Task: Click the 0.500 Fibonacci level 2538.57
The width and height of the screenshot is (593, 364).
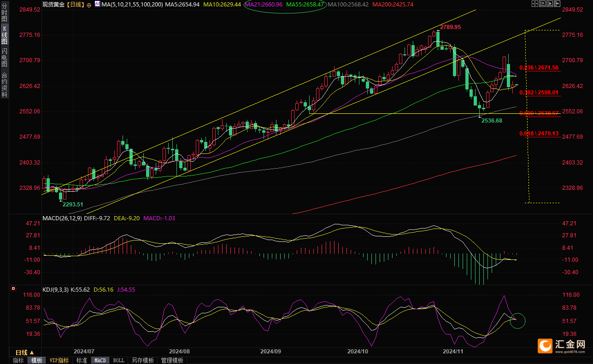Action: pos(539,113)
